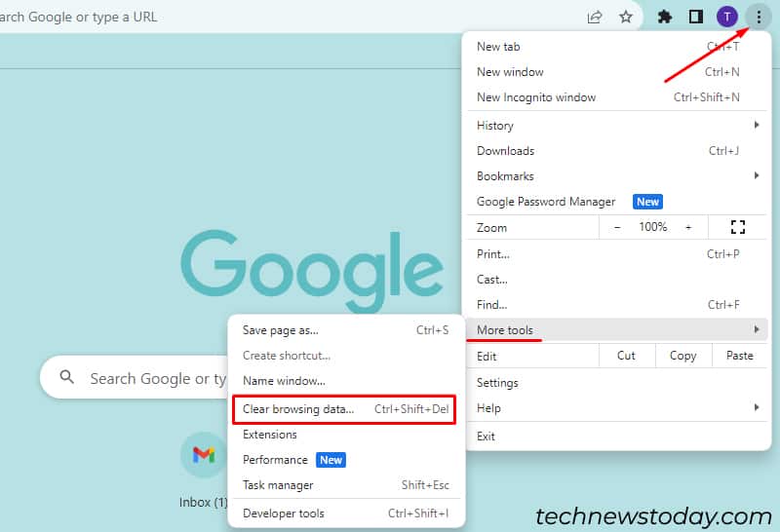Open a New Incognito window
The height and width of the screenshot is (532, 780).
(x=617, y=97)
